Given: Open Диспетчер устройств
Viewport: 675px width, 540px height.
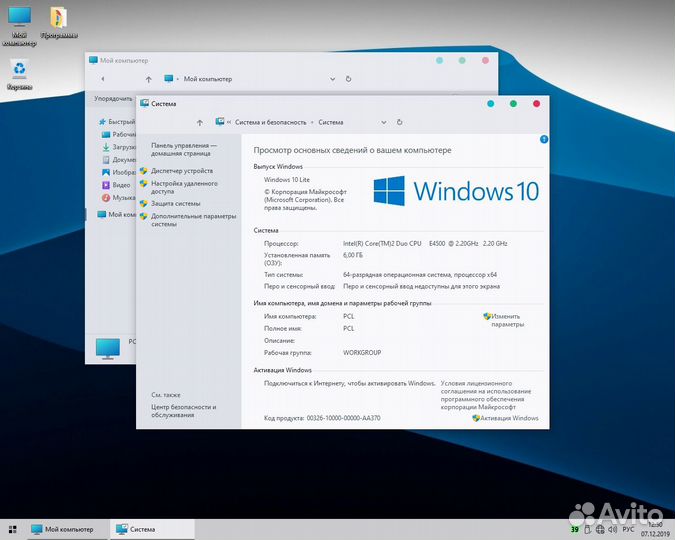Looking at the screenshot, I should 182,171.
